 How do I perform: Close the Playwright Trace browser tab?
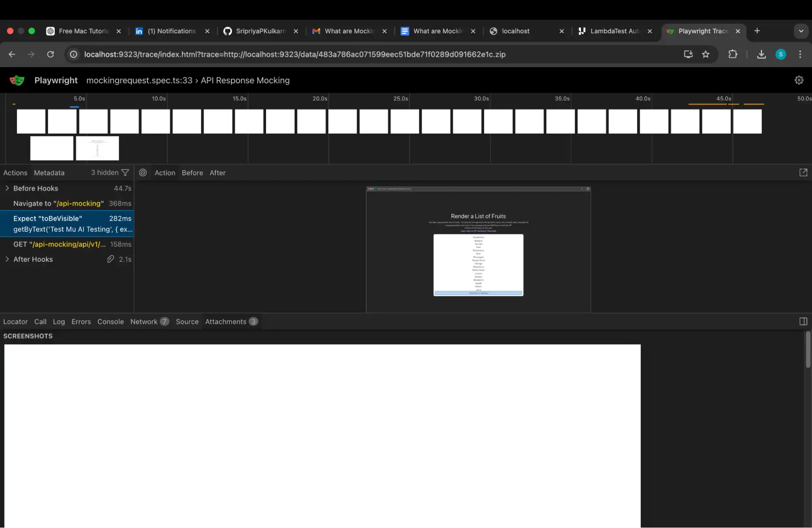coord(738,31)
